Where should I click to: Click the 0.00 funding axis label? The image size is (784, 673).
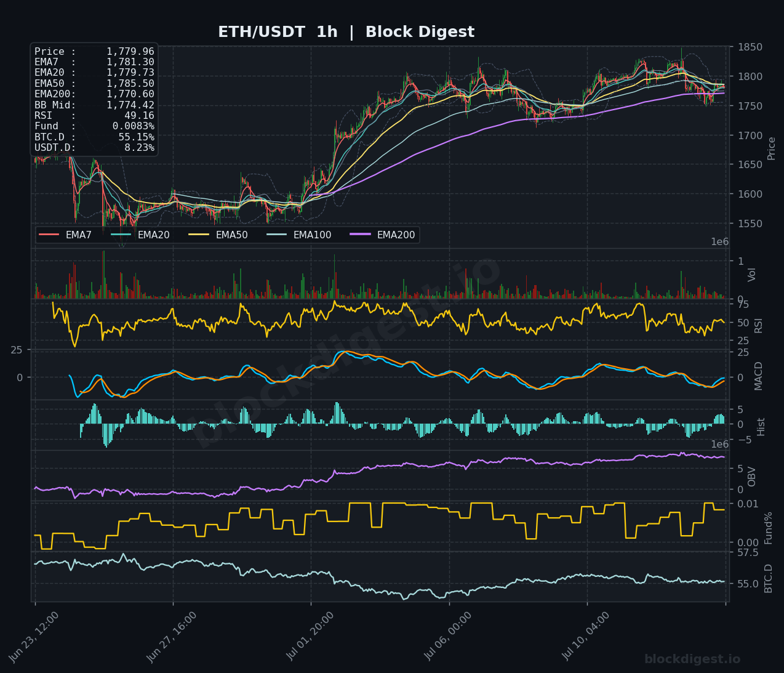tap(748, 543)
